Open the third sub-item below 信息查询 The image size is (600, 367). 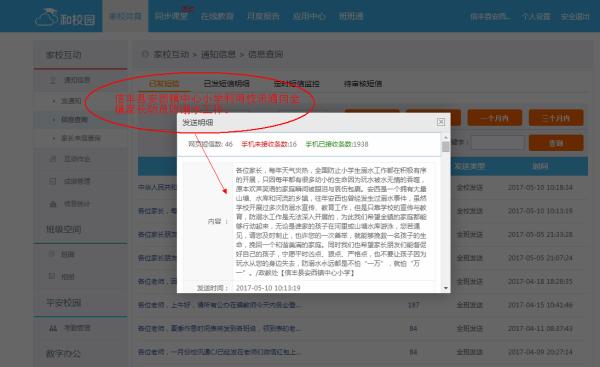81,138
